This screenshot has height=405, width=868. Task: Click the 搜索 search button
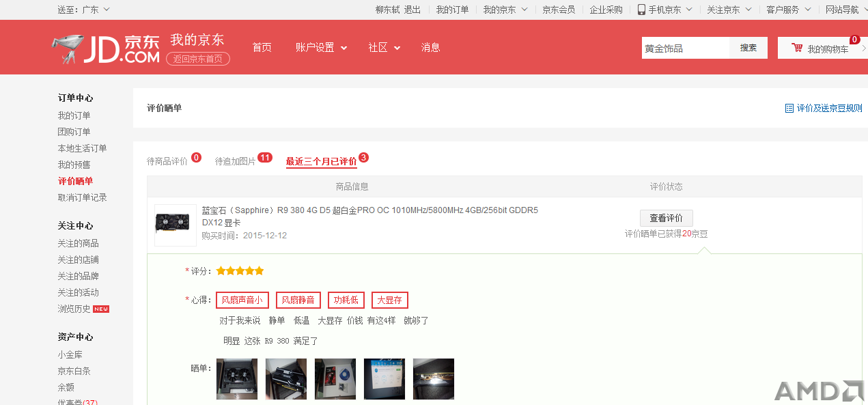[748, 48]
